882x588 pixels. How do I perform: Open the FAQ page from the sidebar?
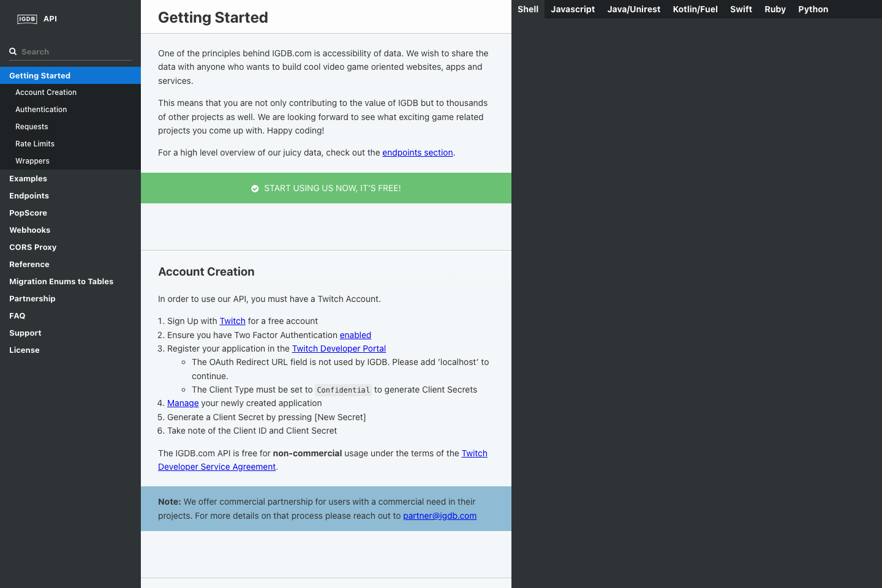17,315
